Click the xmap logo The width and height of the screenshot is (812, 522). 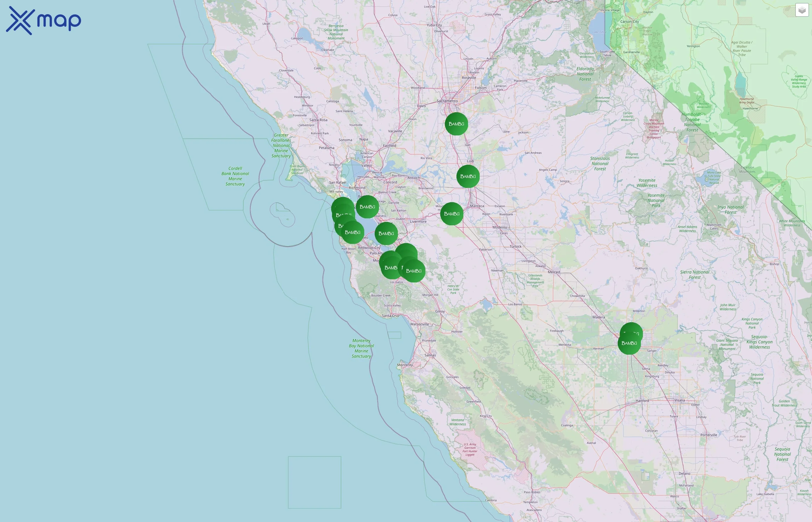[x=43, y=21]
